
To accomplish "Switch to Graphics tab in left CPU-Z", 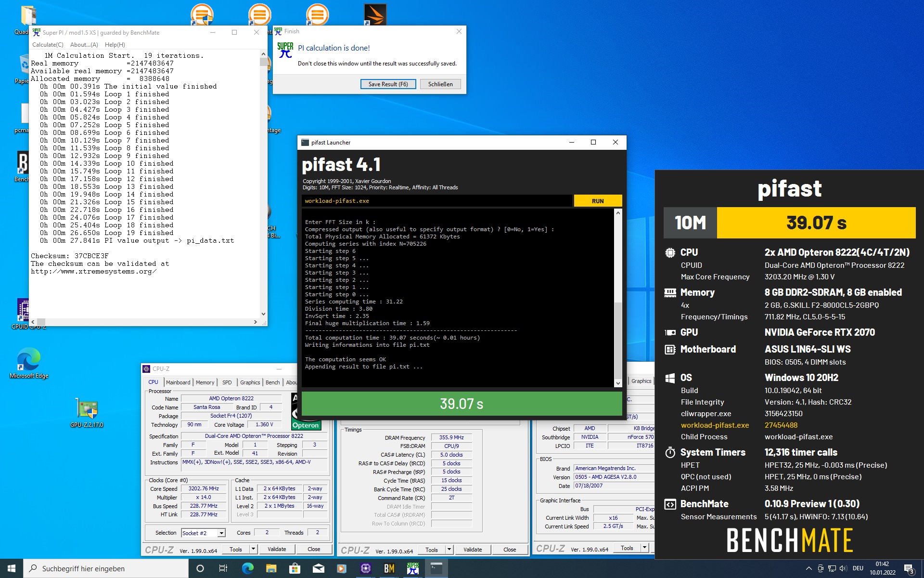I will click(250, 382).
